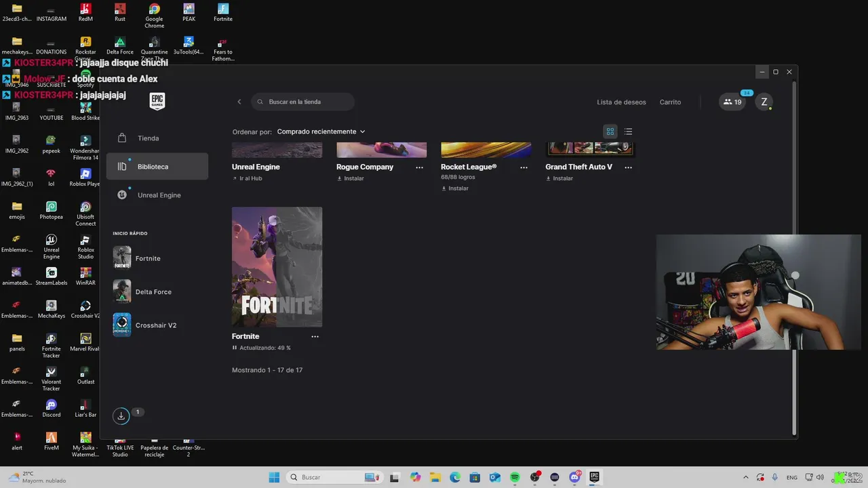Viewport: 868px width, 488px height.
Task: Expand the Comprado recientemente sort dropdown
Action: [x=321, y=131]
